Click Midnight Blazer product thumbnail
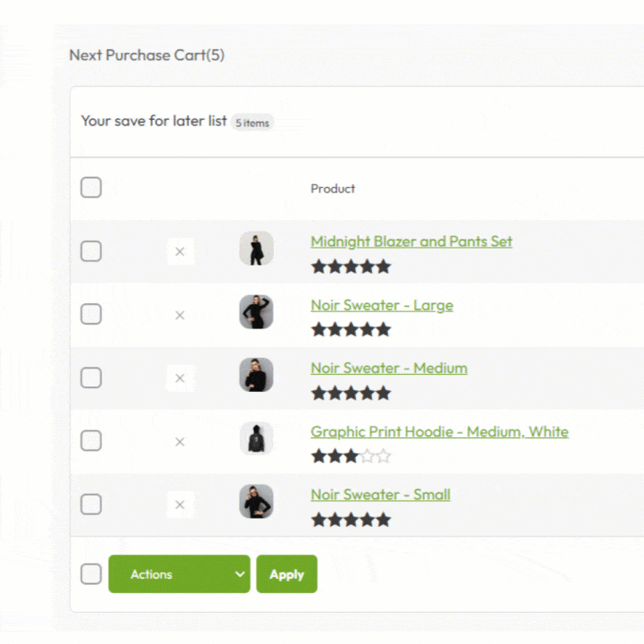This screenshot has height=644, width=644. [x=256, y=249]
